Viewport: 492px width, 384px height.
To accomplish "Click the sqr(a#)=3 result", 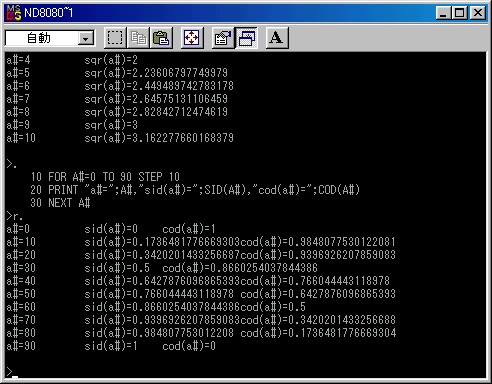I will (x=111, y=125).
